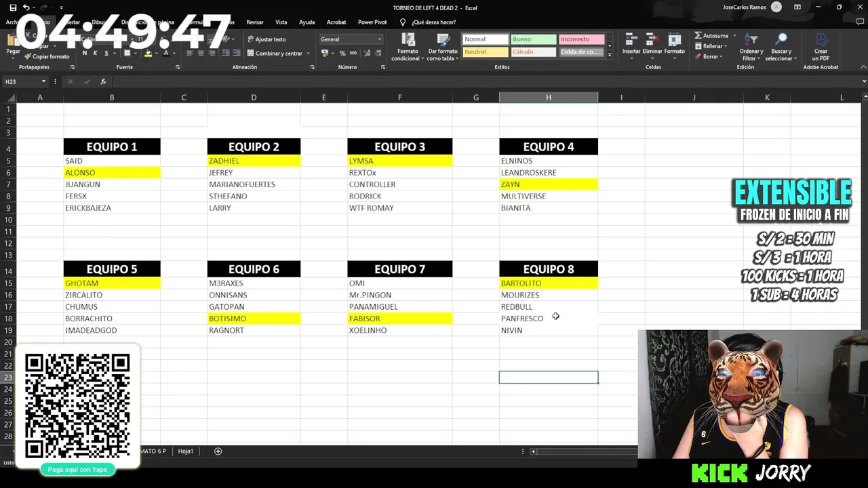Apply the Bueno cell style
The image size is (868, 488).
click(x=533, y=39)
